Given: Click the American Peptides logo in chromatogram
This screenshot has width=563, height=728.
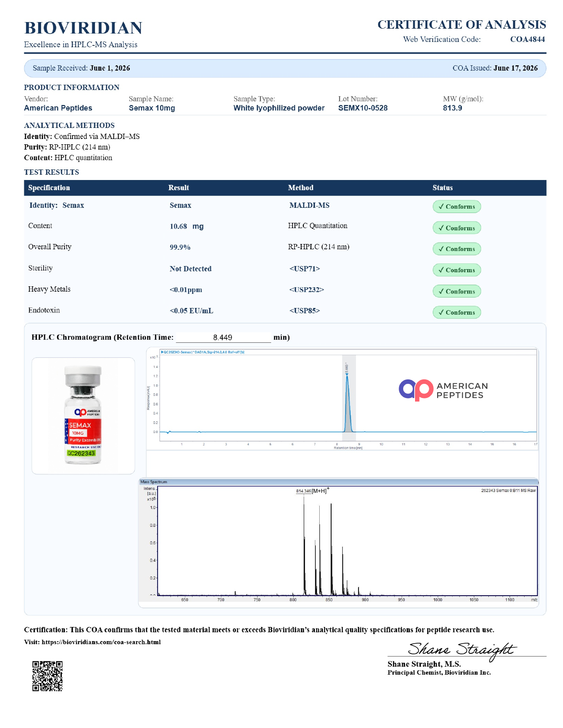Looking at the screenshot, I should tap(443, 390).
